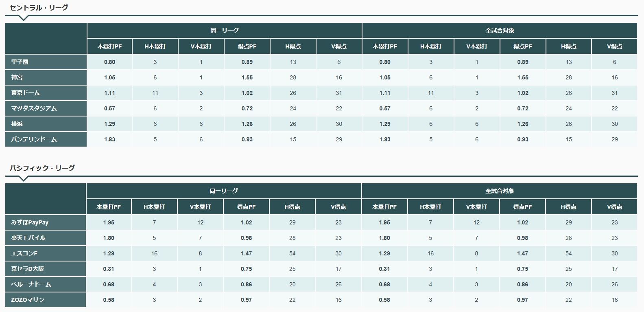
Task: Click the Pacific League 同一リーグ group header
Action: click(224, 191)
